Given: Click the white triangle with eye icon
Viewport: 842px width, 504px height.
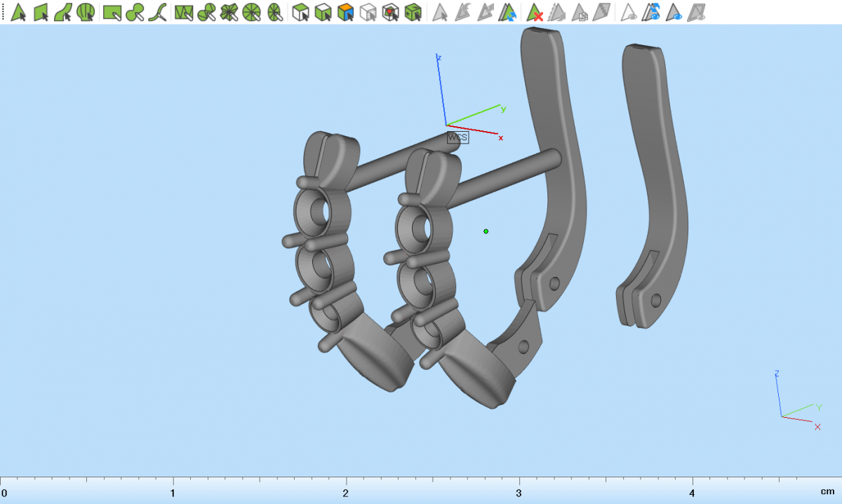Looking at the screenshot, I should point(629,12).
